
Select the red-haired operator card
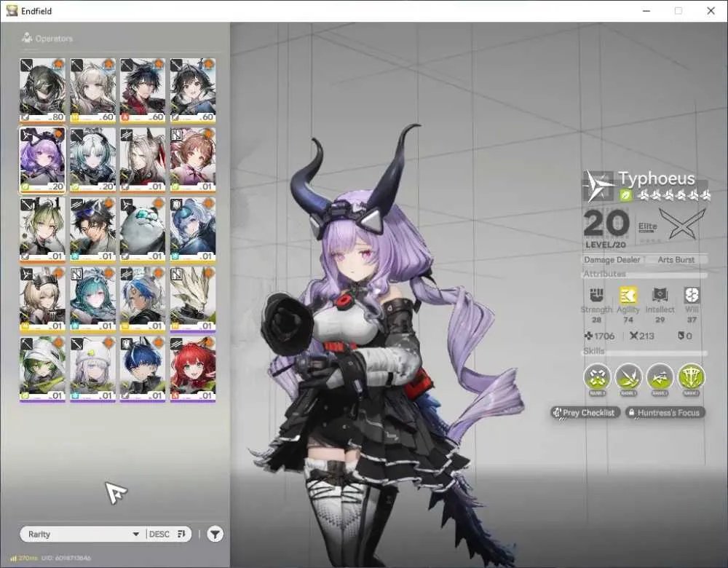tap(193, 369)
